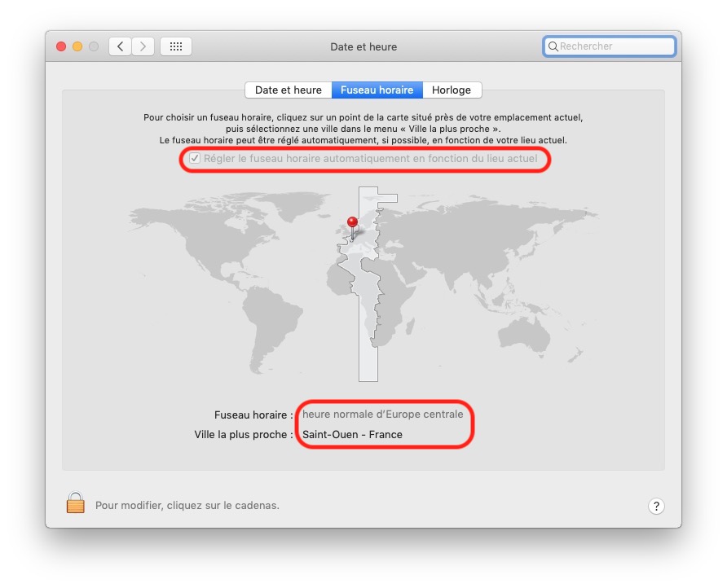Click the magnifier icon in search field
Viewport: 727px width, 588px height.
(x=553, y=46)
